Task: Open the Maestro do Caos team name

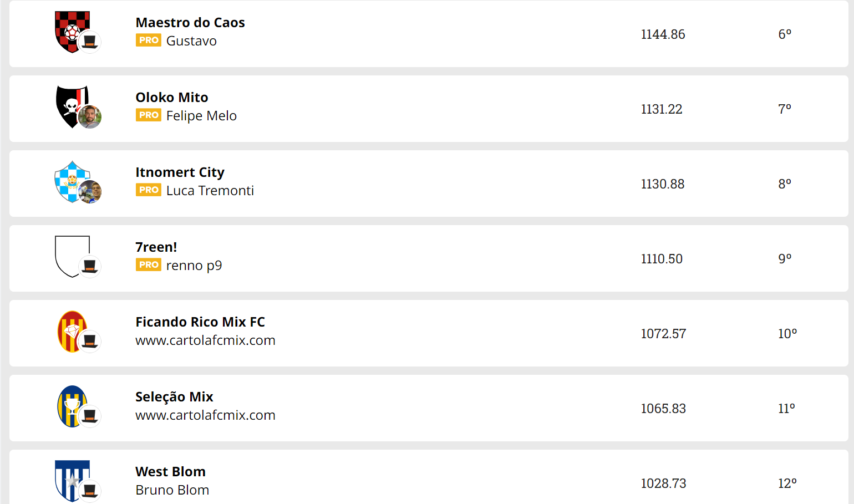Action: (x=190, y=23)
